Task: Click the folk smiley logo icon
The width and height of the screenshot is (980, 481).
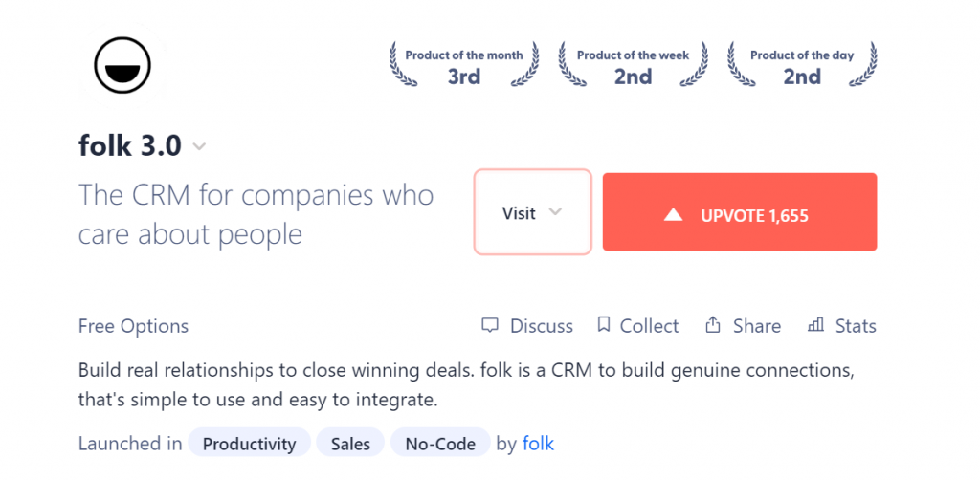Action: pyautogui.click(x=122, y=66)
